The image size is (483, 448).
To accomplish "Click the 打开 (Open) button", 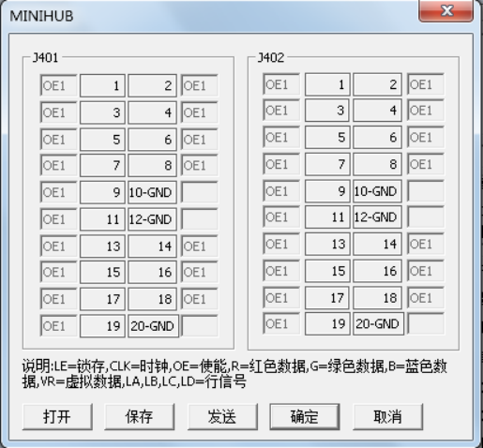I will coord(57,417).
